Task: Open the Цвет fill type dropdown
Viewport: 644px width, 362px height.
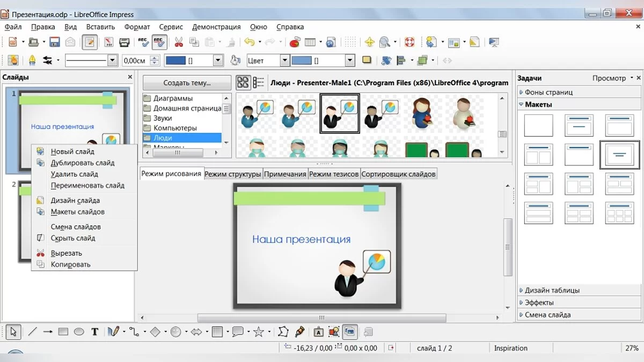Action: pyautogui.click(x=284, y=61)
